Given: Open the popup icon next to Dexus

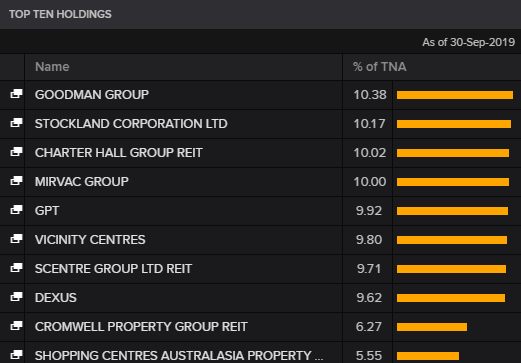Looking at the screenshot, I should (x=16, y=297).
